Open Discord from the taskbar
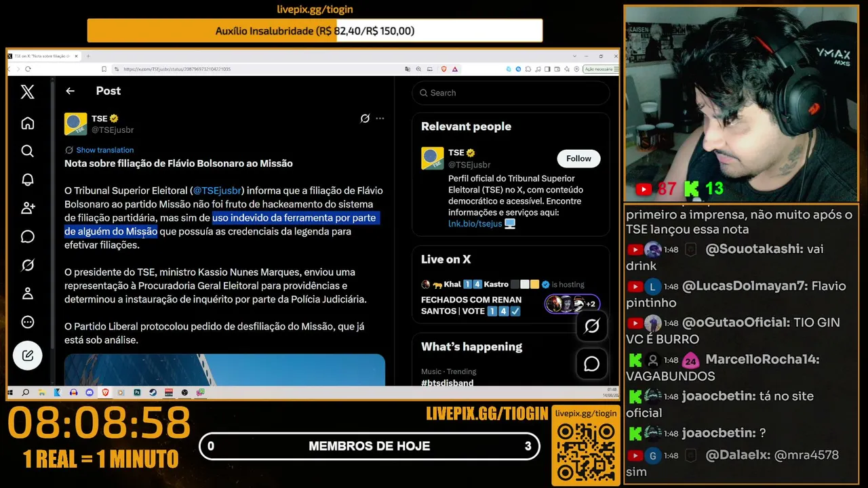868x488 pixels. coord(90,392)
